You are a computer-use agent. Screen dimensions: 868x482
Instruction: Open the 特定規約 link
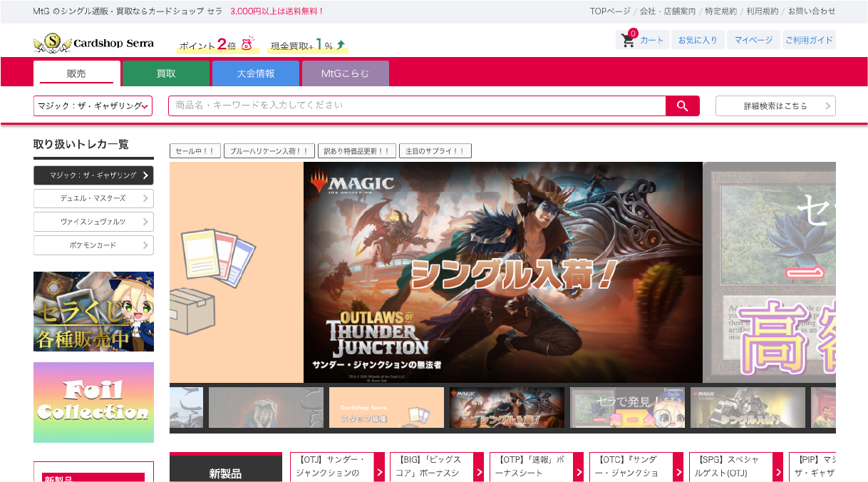pyautogui.click(x=721, y=11)
